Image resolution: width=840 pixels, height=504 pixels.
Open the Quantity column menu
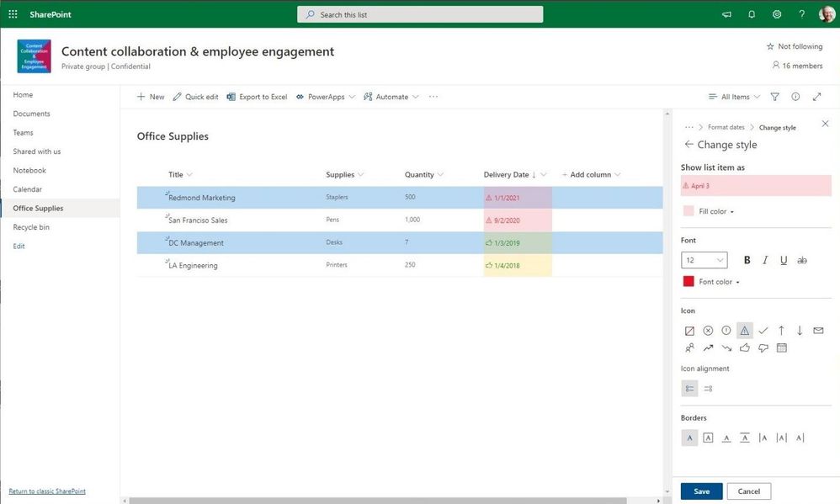[440, 175]
